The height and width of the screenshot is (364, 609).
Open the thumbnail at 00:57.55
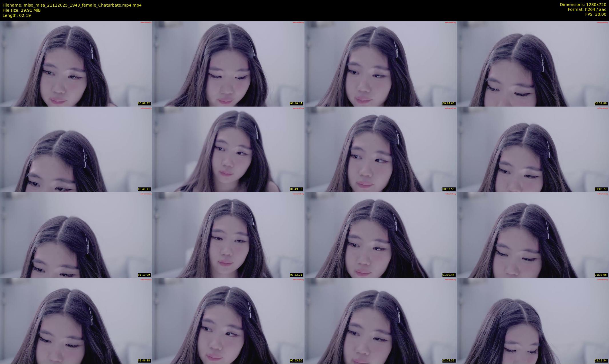click(380, 149)
